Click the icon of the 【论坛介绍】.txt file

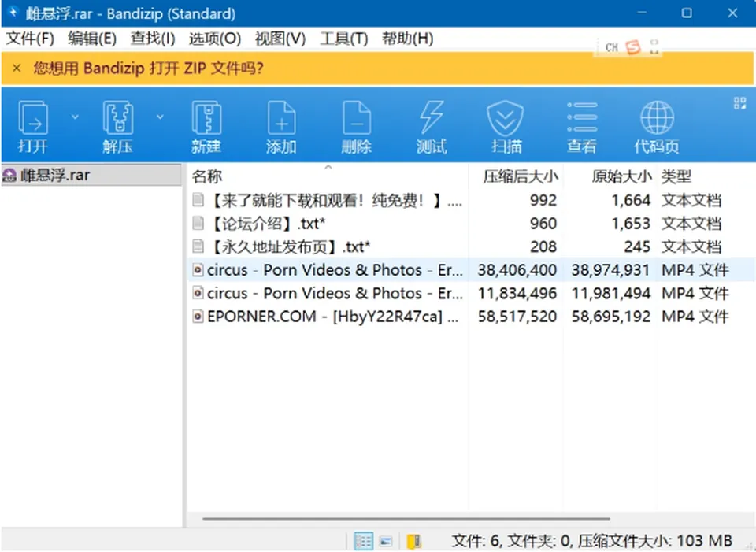198,223
